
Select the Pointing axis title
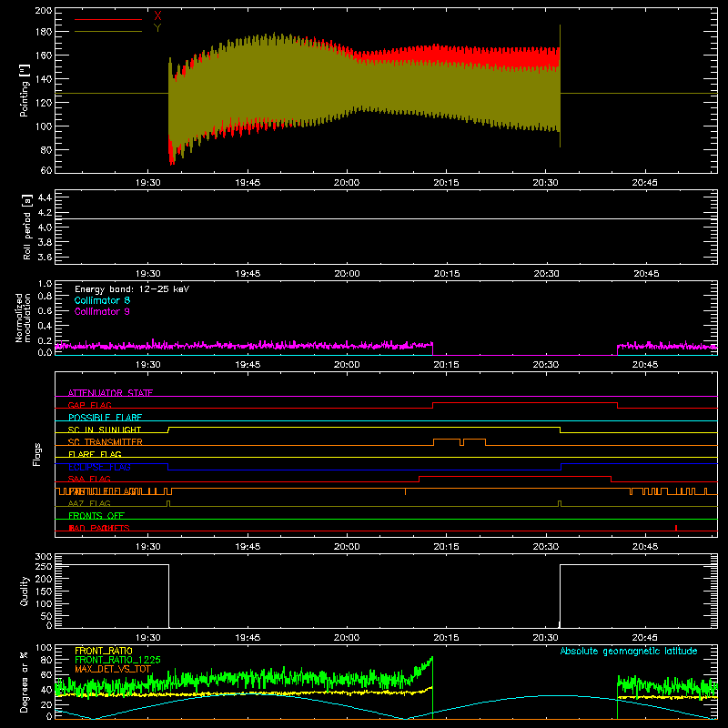coord(25,90)
